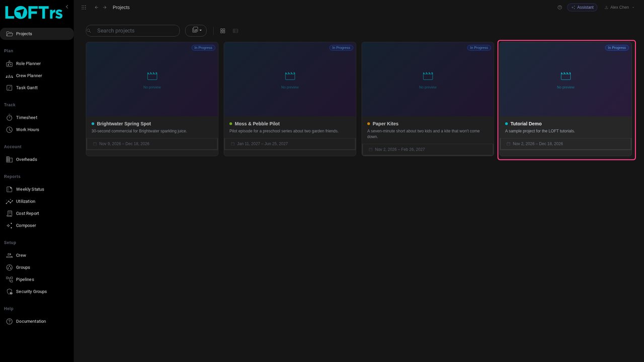
Task: Click the Weekly Status report icon
Action: [9, 190]
